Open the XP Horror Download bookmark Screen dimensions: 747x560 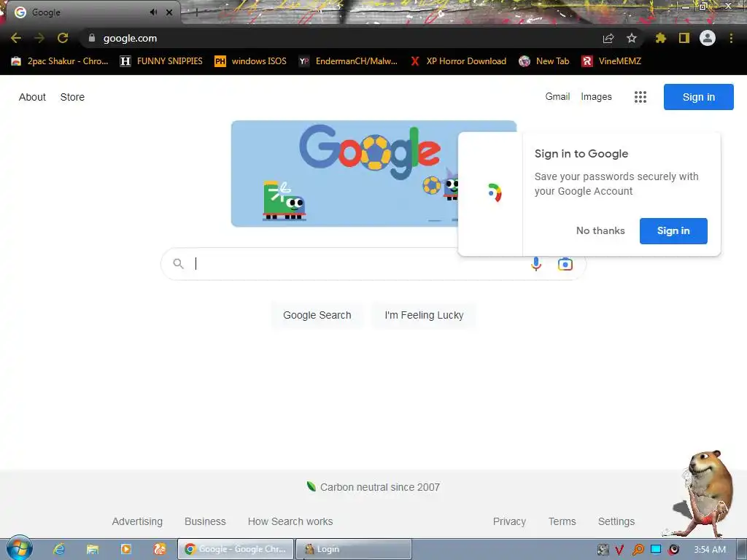point(458,61)
